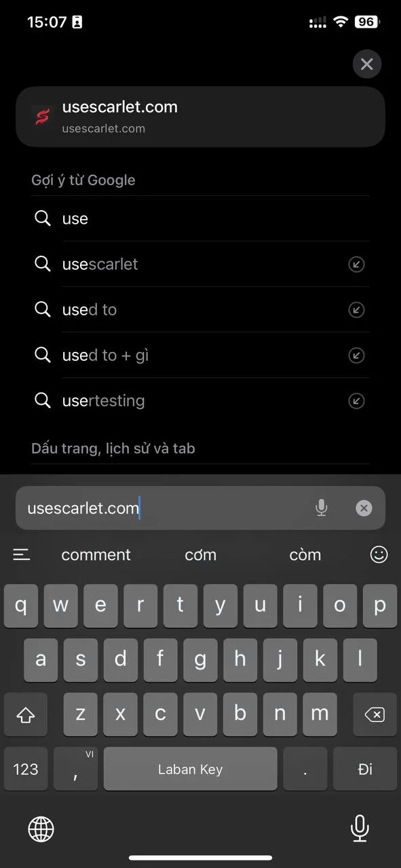This screenshot has width=401, height=868.
Task: Tap the clear text icon in the address bar
Action: tap(364, 507)
